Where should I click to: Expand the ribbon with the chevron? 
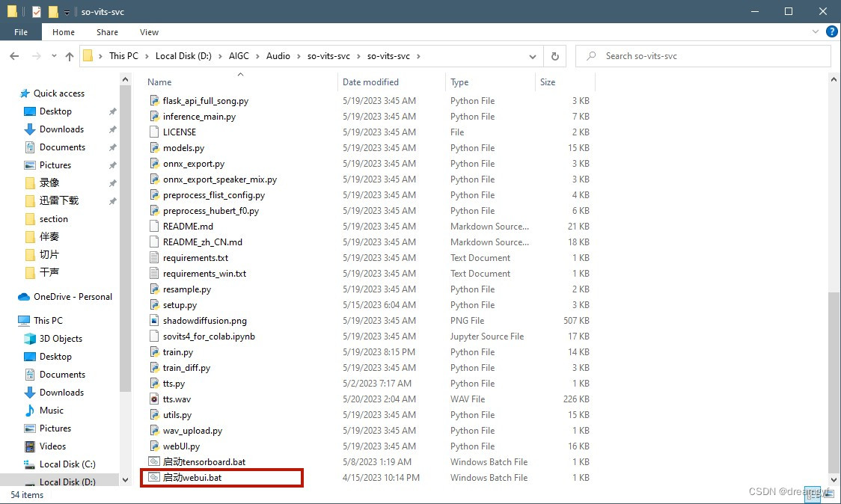(x=816, y=31)
